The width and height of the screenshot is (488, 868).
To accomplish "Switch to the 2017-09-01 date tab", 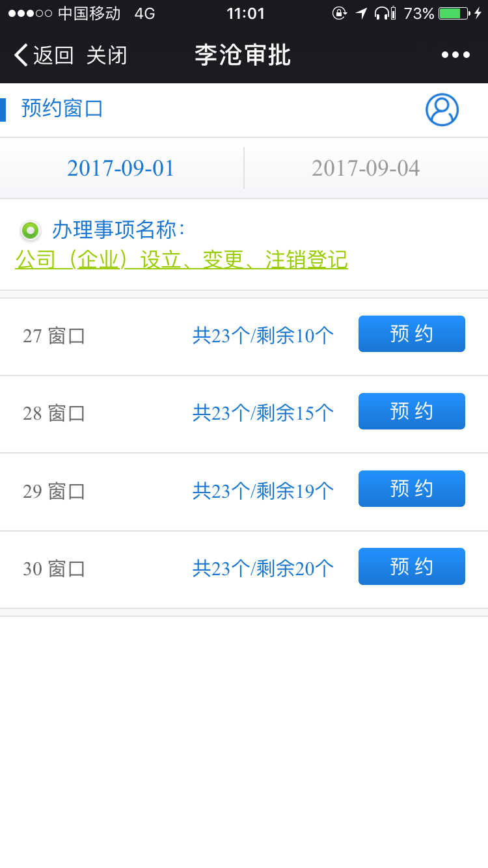I will pos(121,169).
